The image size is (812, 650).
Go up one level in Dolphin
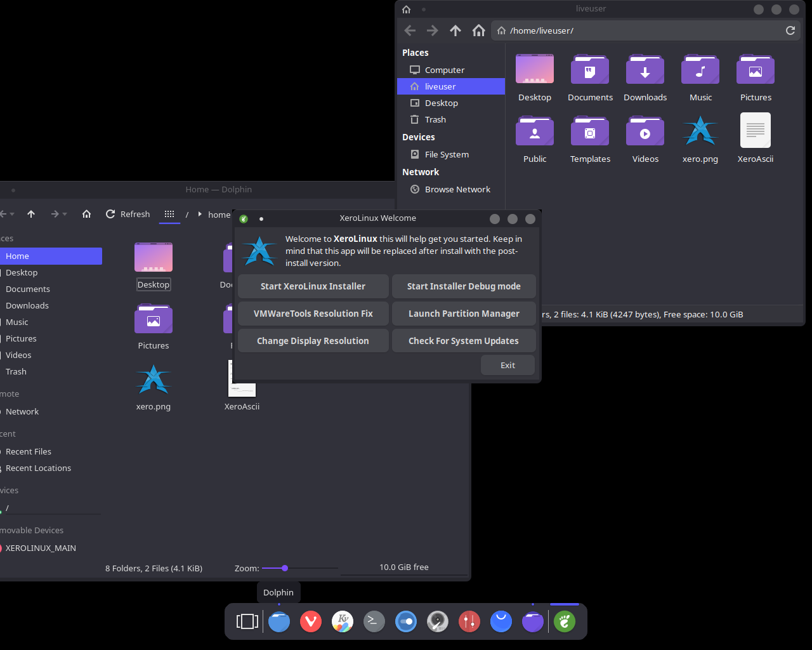(x=31, y=214)
